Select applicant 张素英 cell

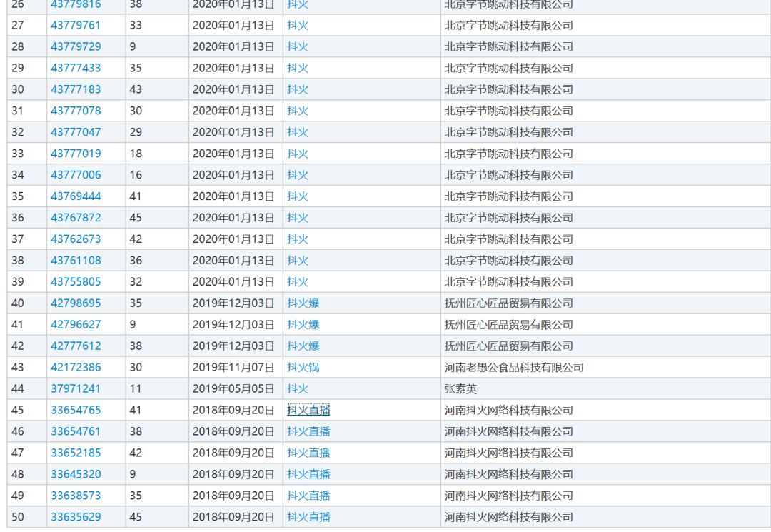(x=605, y=389)
